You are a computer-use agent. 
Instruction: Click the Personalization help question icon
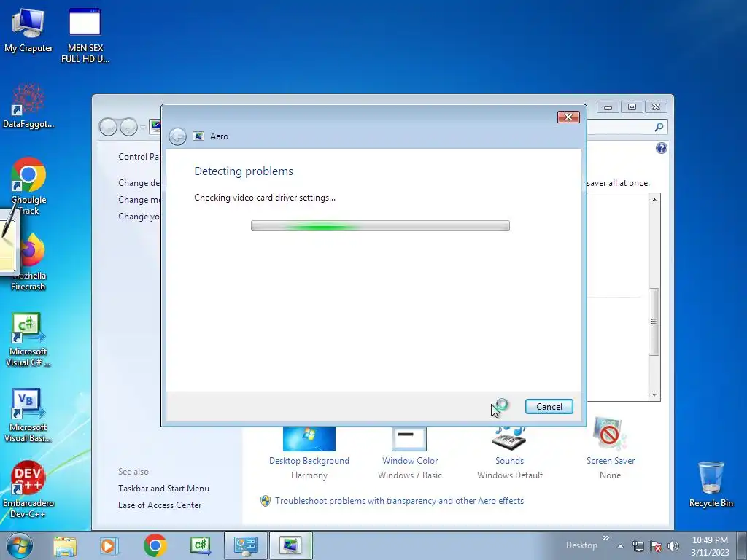pyautogui.click(x=661, y=148)
